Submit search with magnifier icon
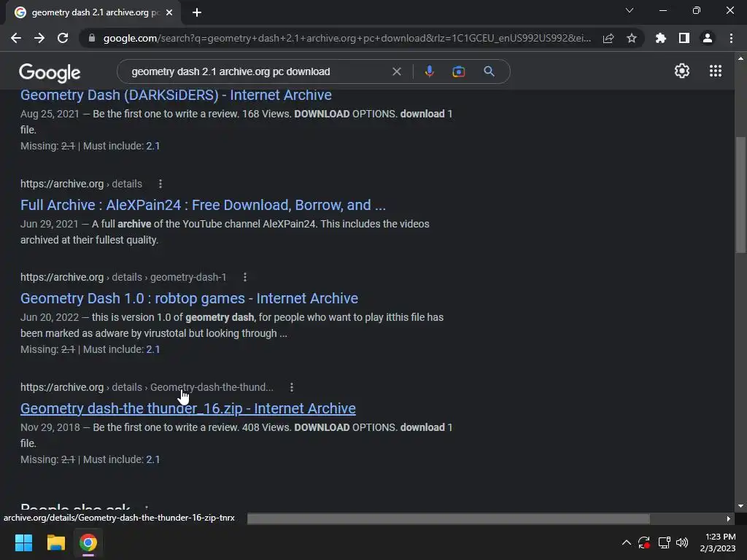This screenshot has height=560, width=747. 489,71
